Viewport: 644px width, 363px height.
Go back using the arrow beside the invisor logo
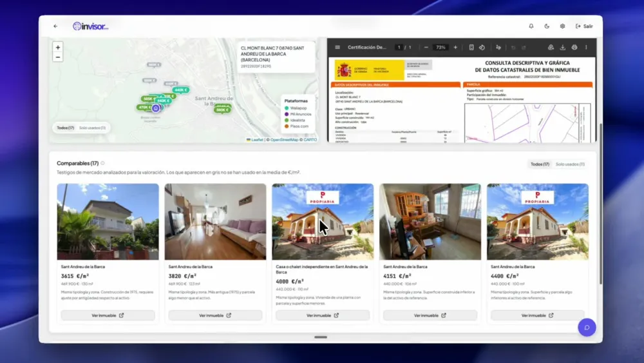[x=55, y=26]
